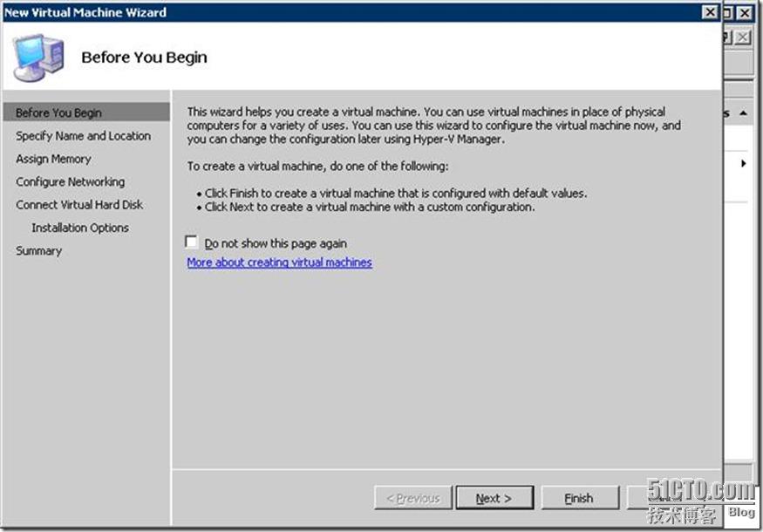
Task: Click the Before You Begin heading
Action: (x=144, y=57)
